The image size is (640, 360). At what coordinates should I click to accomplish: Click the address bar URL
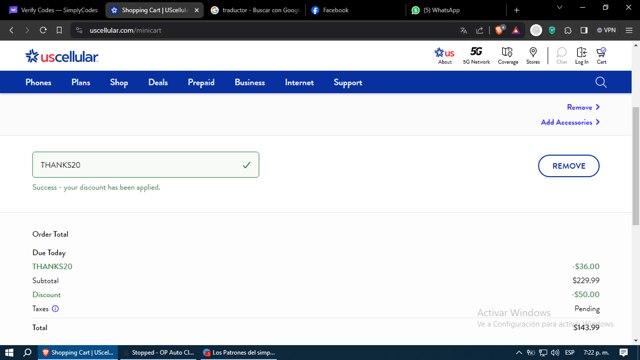[x=125, y=30]
